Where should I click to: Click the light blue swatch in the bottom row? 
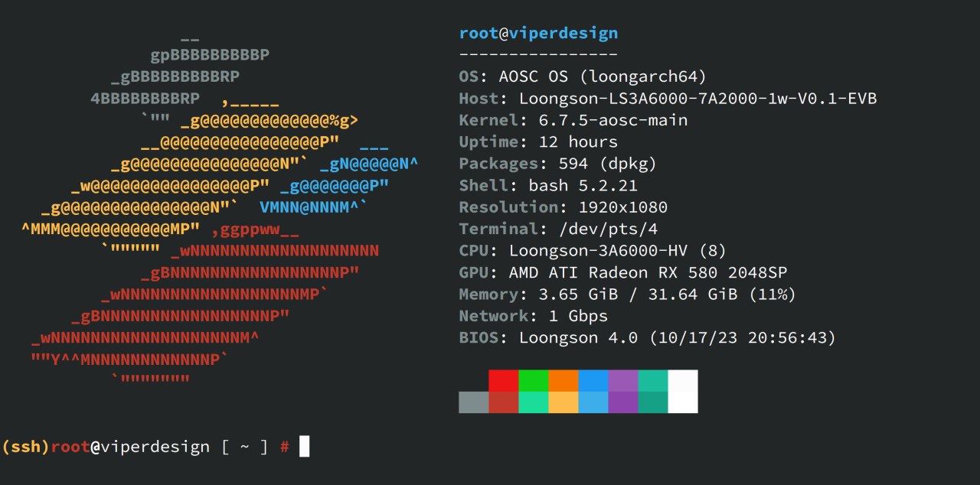coord(593,402)
